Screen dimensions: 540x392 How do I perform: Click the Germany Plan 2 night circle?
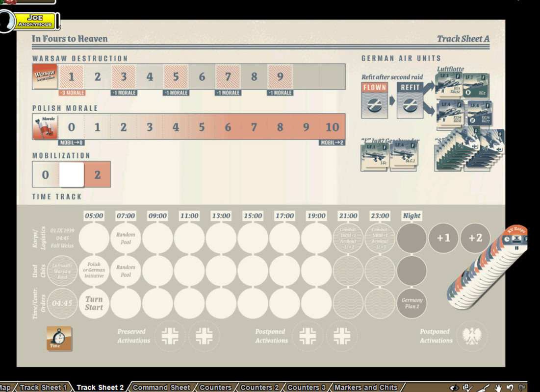[x=412, y=303]
